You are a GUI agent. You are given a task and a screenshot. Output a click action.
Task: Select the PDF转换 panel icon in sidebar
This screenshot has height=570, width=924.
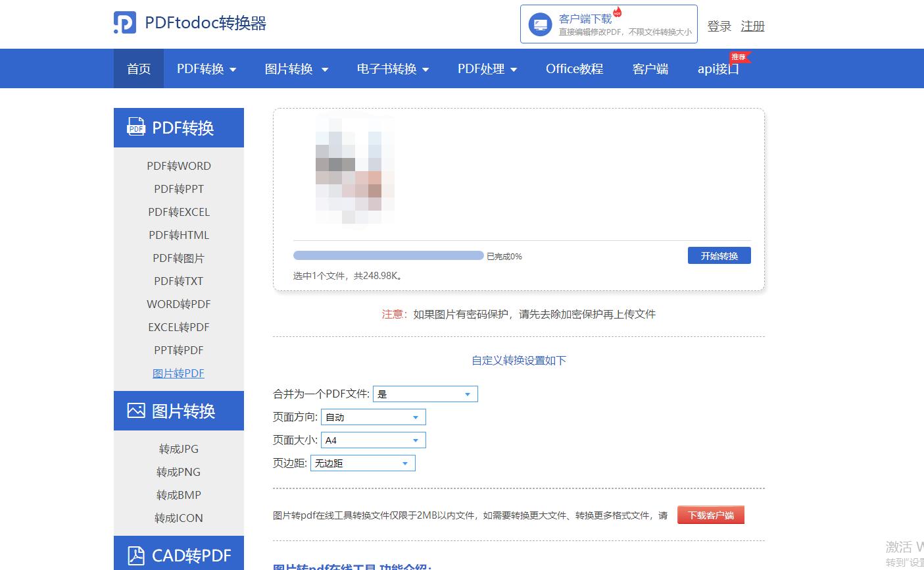pyautogui.click(x=135, y=128)
